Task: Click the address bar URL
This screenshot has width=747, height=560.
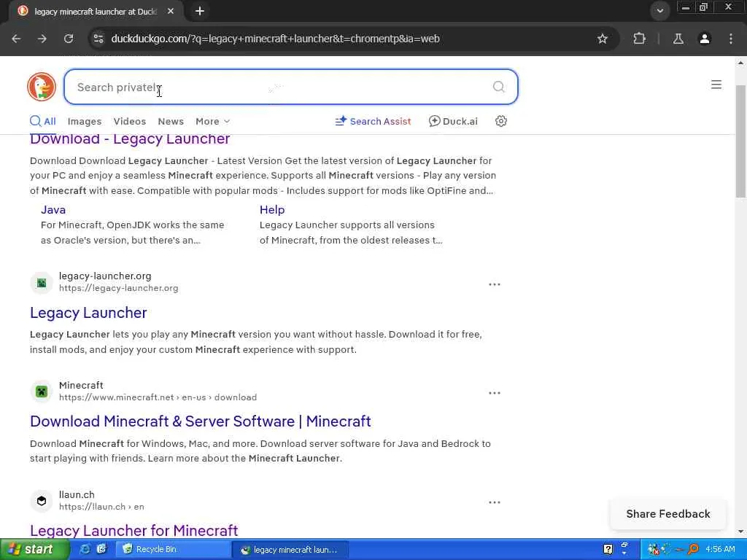Action: click(x=275, y=39)
